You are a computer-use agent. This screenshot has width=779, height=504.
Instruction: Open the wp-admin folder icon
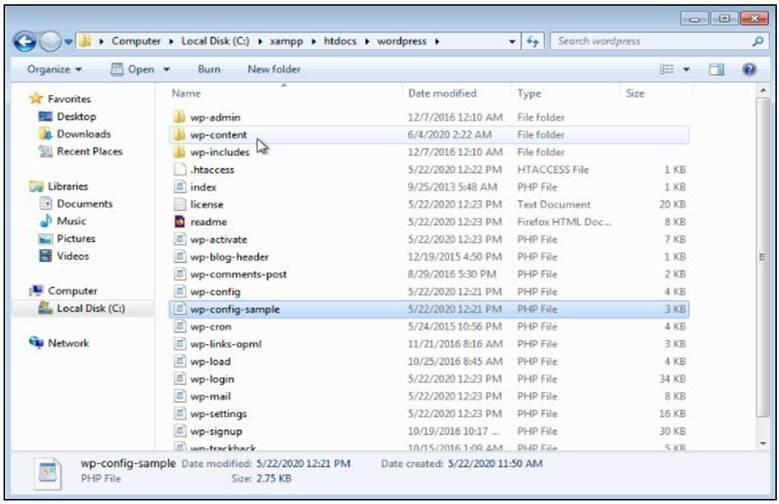[x=180, y=117]
